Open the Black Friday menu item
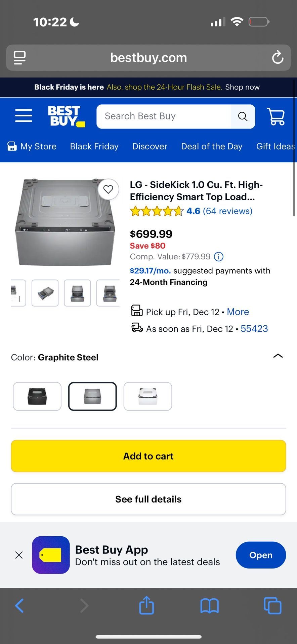This screenshot has height=644, width=297. point(94,147)
